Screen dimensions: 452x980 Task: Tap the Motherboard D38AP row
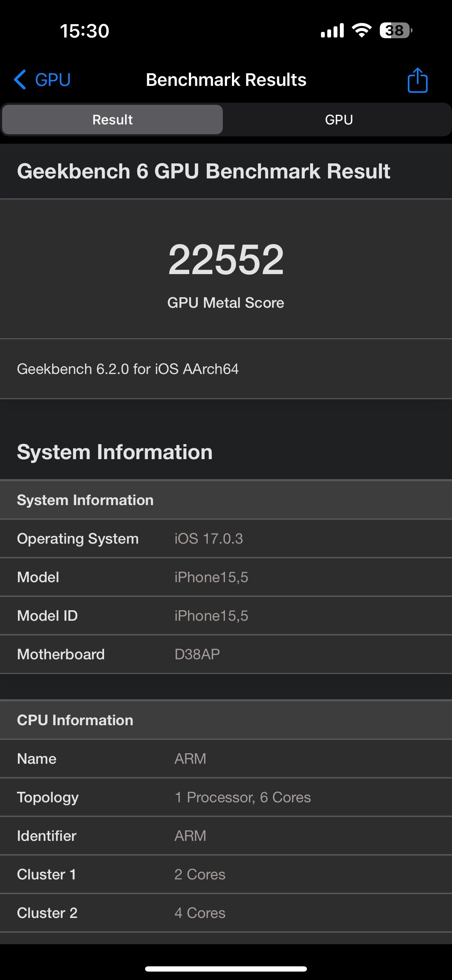coord(226,654)
